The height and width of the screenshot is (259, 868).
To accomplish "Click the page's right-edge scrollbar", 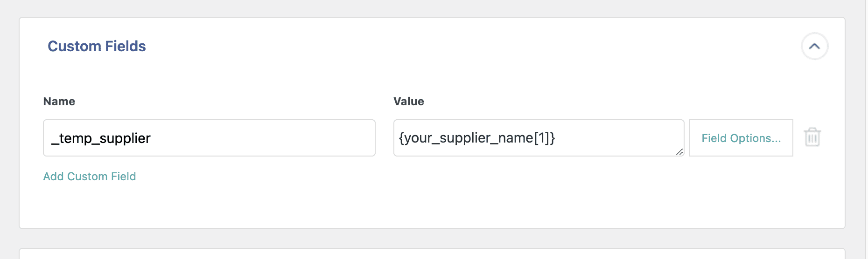I will click(x=866, y=129).
